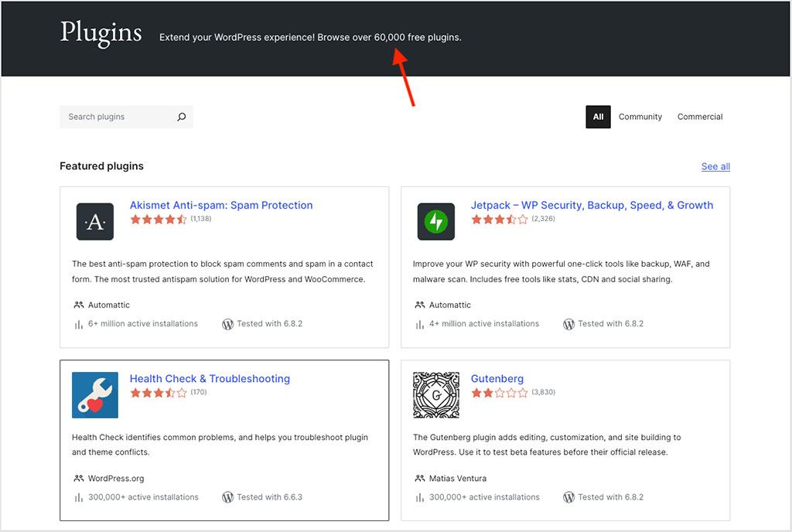Click the star rating for Gutenberg
The width and height of the screenshot is (792, 532).
(500, 393)
